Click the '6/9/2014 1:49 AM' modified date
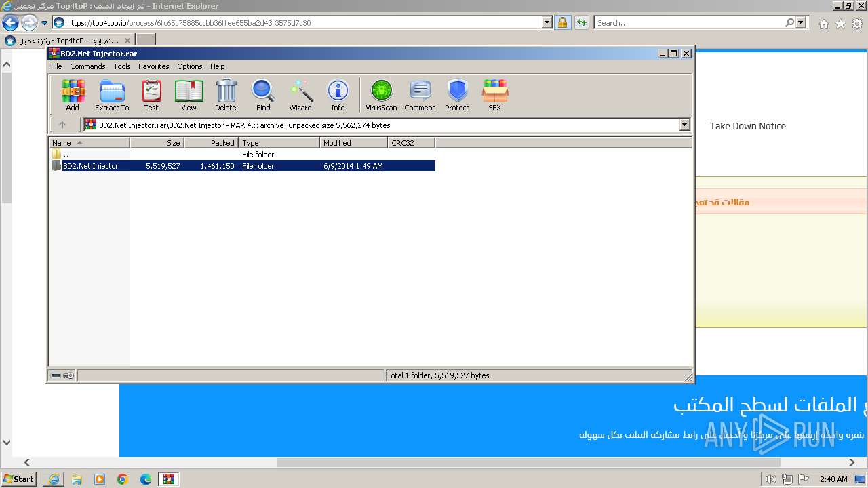The image size is (868, 488). [x=353, y=166]
